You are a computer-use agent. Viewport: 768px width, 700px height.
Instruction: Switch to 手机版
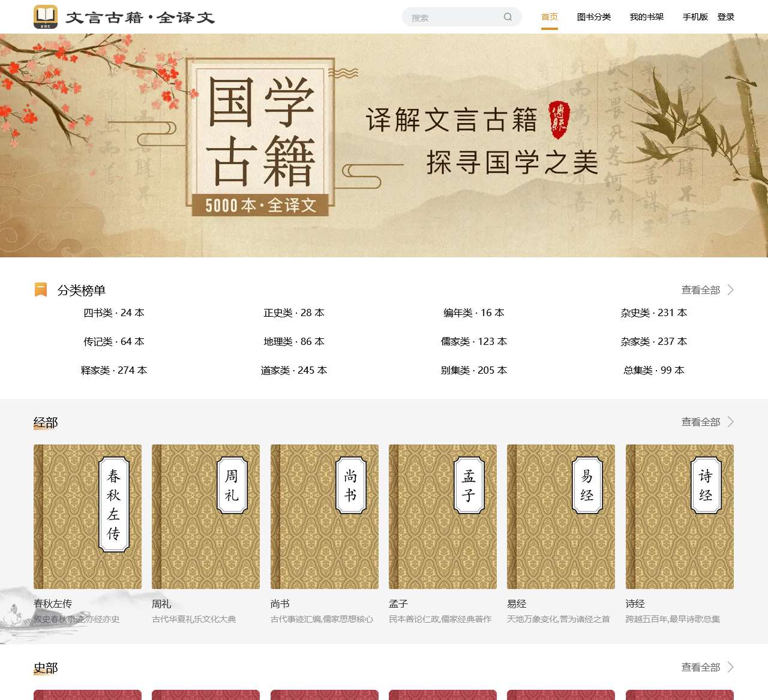click(x=695, y=17)
